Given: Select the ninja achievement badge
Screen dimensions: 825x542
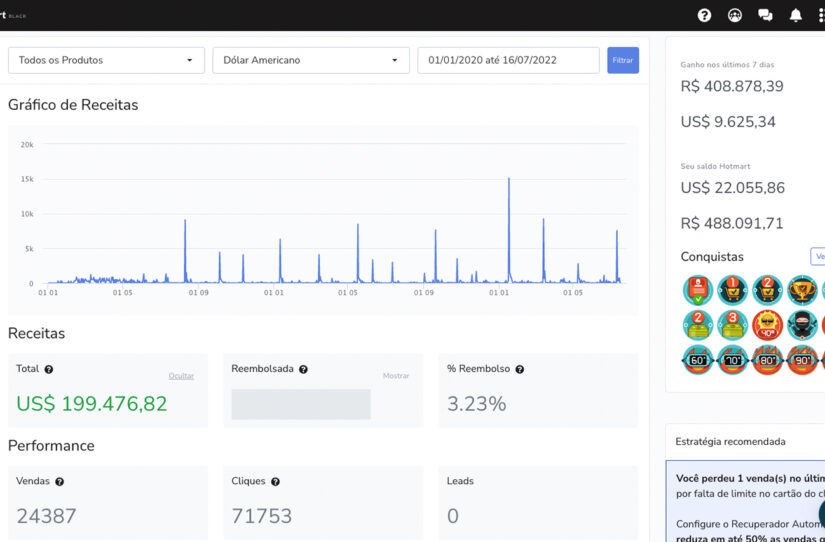Looking at the screenshot, I should point(801,325).
